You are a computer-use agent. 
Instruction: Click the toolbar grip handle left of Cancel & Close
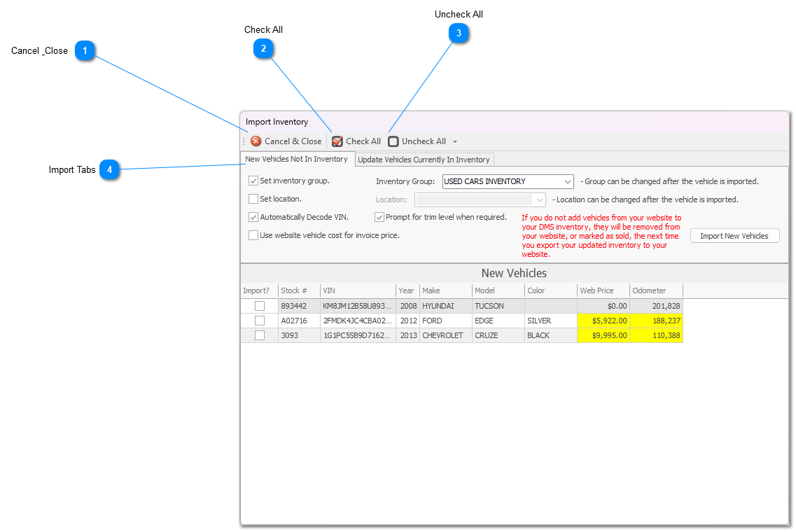(x=244, y=141)
